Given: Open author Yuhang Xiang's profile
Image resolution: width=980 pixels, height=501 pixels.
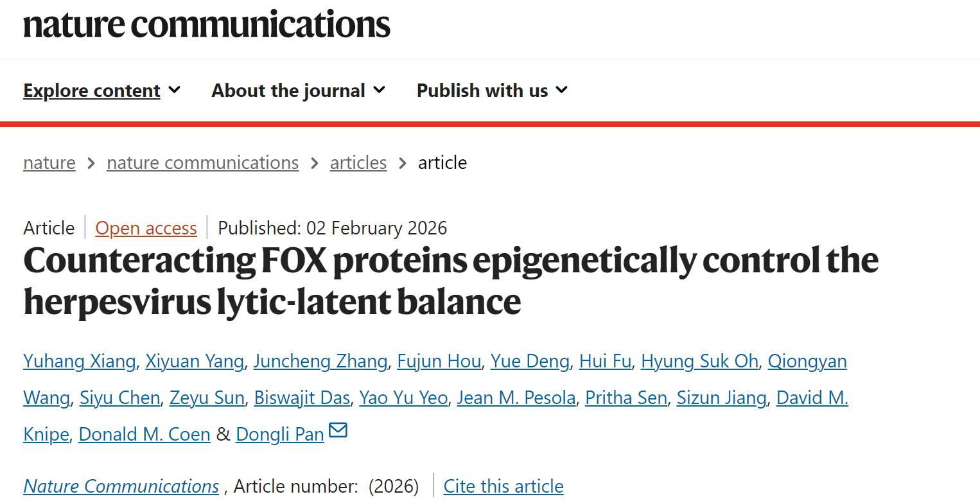Looking at the screenshot, I should [x=79, y=362].
